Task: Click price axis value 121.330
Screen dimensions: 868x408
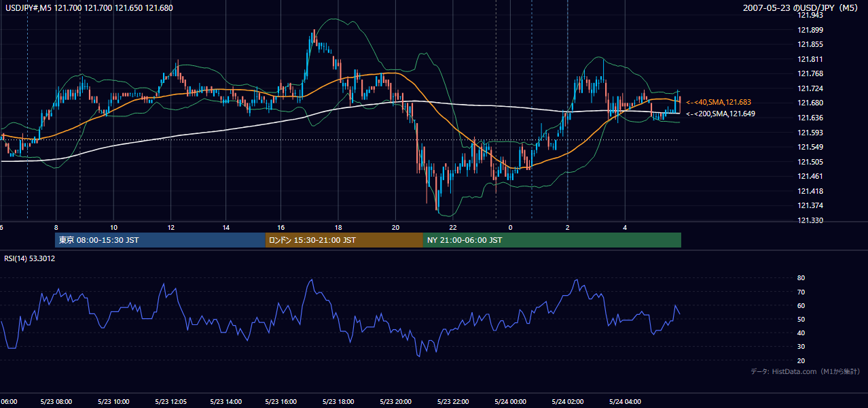Action: point(811,220)
